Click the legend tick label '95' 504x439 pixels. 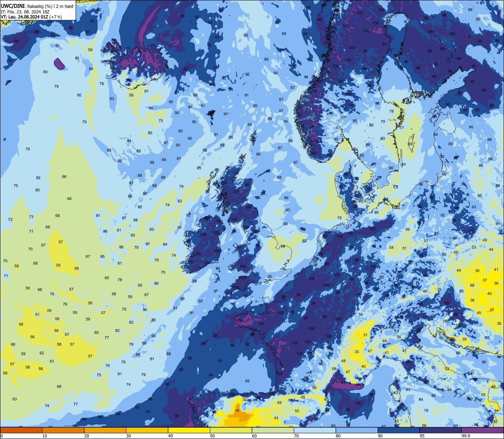pyautogui.click(x=422, y=436)
